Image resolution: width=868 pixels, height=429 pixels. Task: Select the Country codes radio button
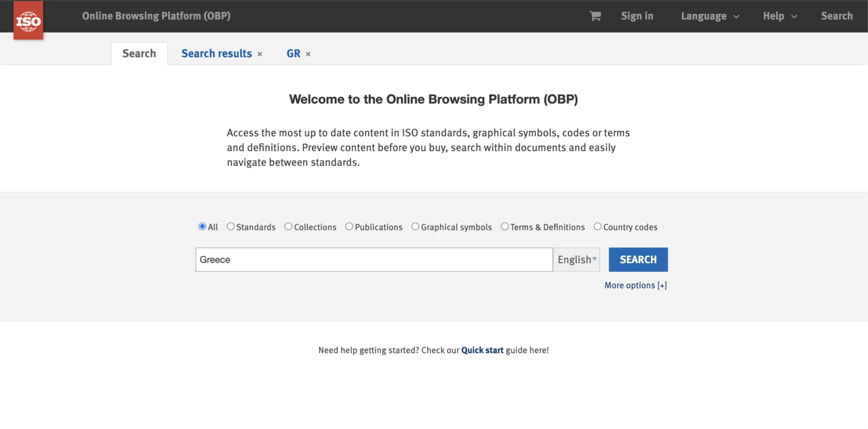[598, 227]
